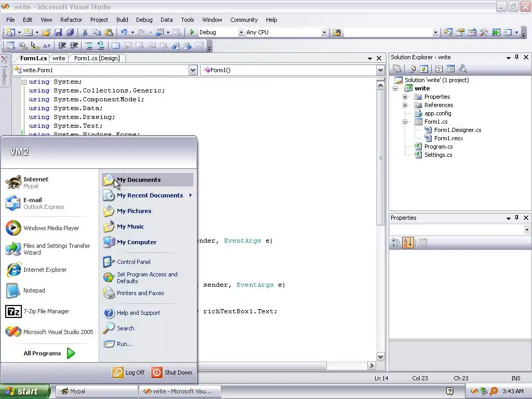Click the View Class Diagram icon in Solution Explorer
This screenshot has height=399, width=532.
pyautogui.click(x=462, y=69)
